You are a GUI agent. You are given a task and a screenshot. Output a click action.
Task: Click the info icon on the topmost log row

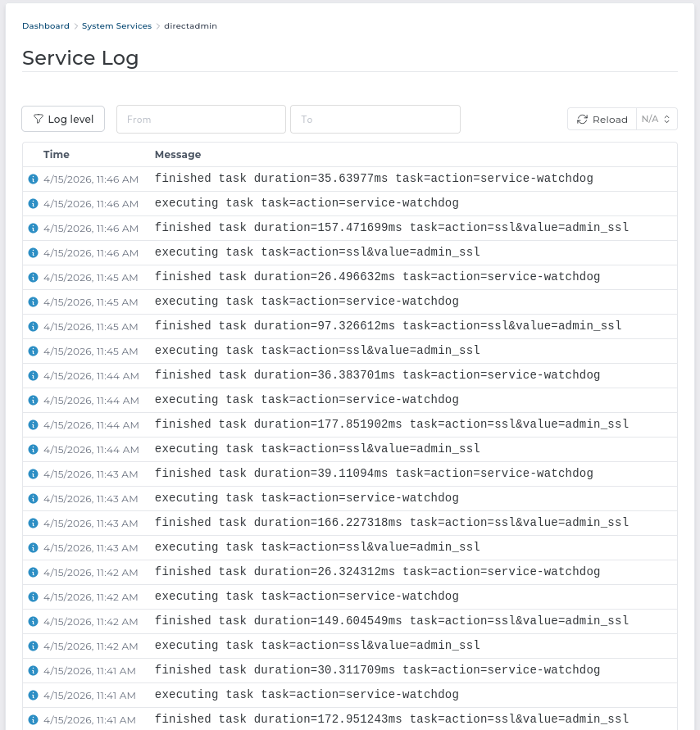point(34,179)
